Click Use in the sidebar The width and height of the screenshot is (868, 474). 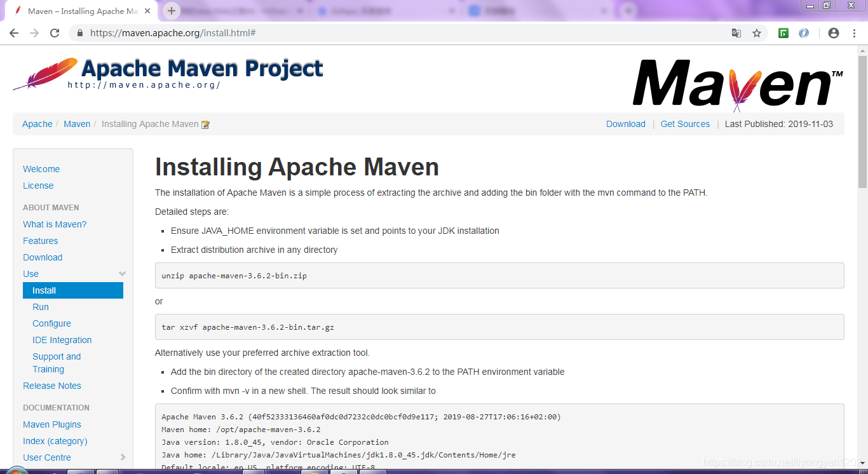click(x=31, y=274)
